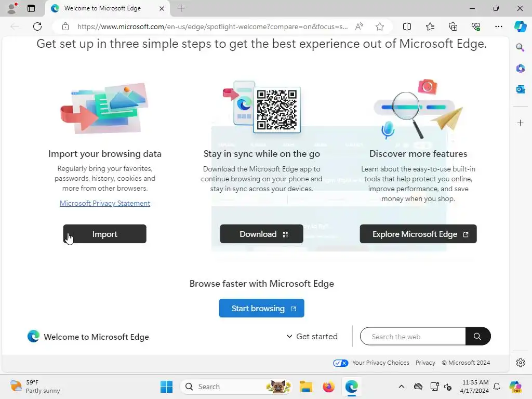Focus the Search the web field
Viewport: 532px width, 399px height.
pyautogui.click(x=413, y=337)
